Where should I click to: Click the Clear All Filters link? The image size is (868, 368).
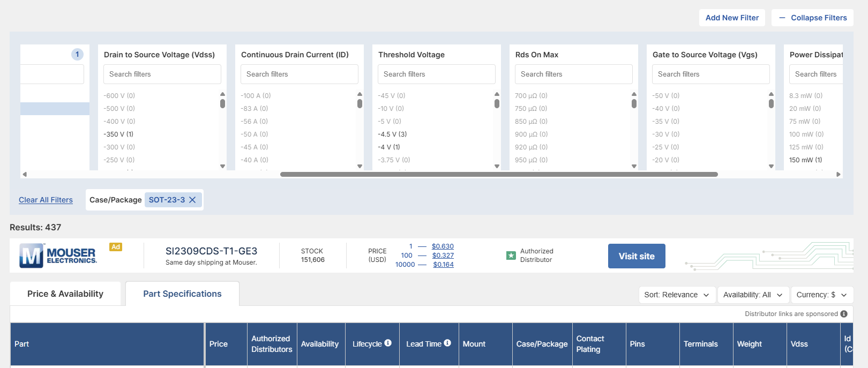tap(46, 200)
